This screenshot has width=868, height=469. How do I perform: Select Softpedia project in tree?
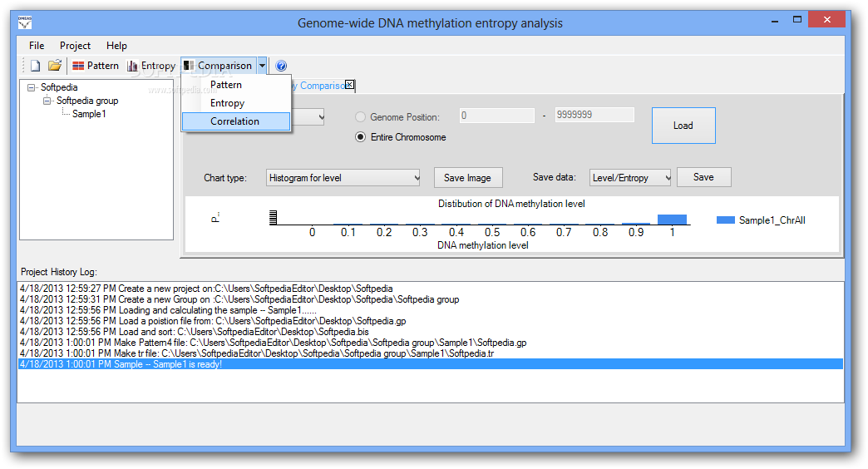point(59,87)
